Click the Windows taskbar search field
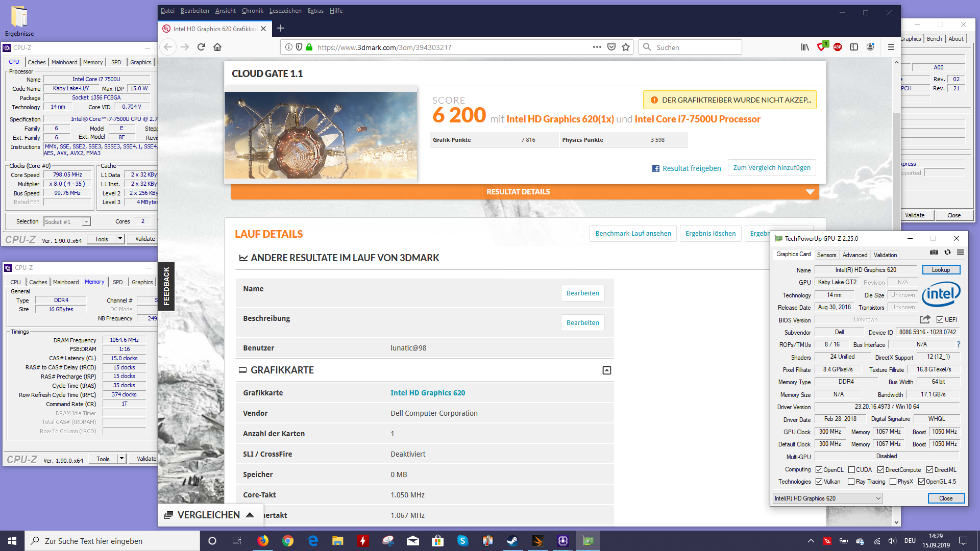 pyautogui.click(x=112, y=541)
